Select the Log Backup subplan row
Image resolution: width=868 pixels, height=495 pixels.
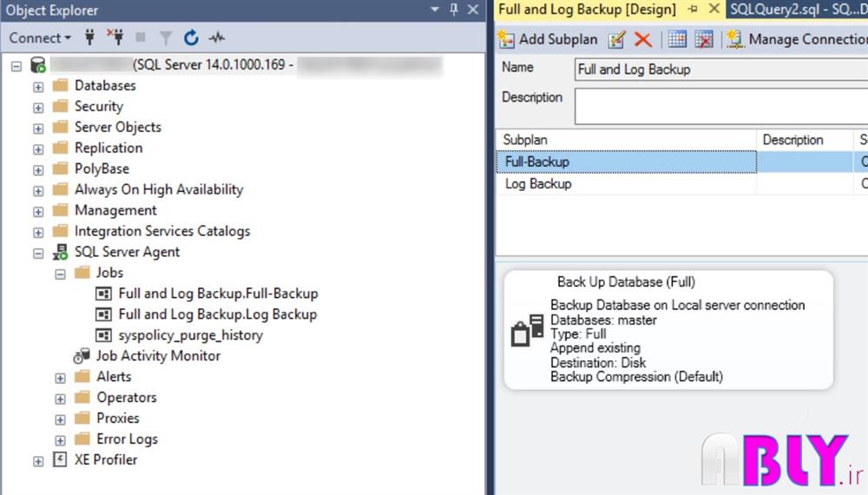[x=682, y=184]
